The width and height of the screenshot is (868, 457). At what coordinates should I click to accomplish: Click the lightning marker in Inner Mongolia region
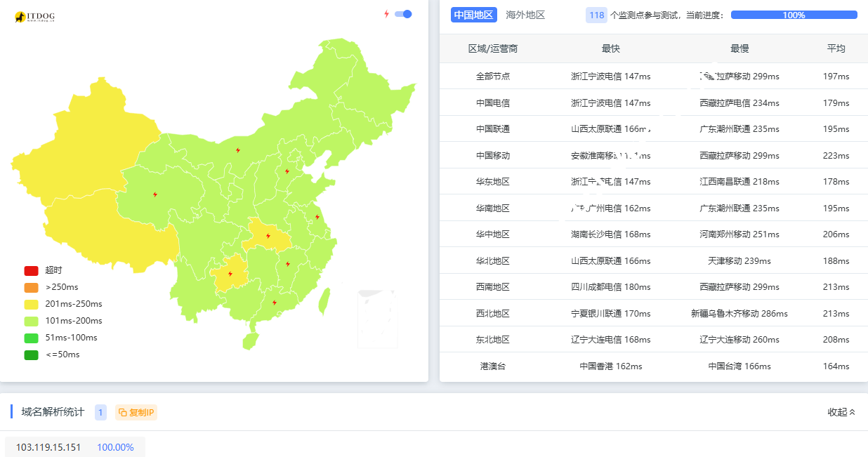coord(237,150)
